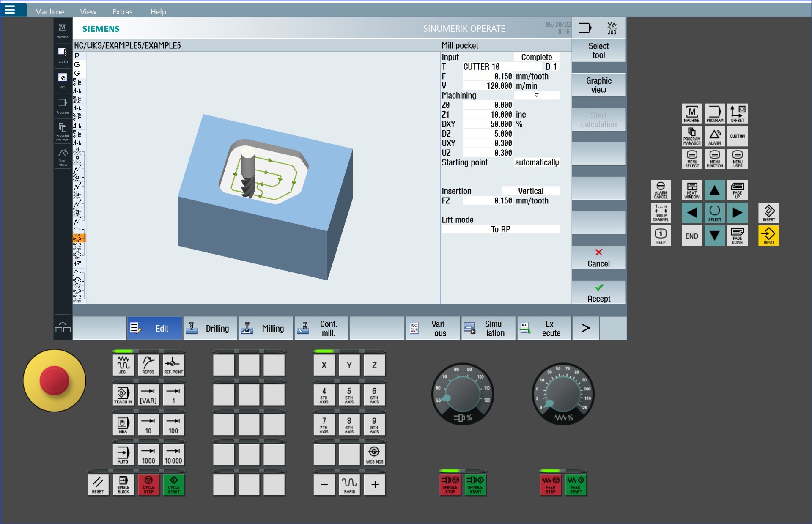This screenshot has height=524, width=812.
Task: Click the PAGE UP key
Action: pyautogui.click(x=738, y=190)
